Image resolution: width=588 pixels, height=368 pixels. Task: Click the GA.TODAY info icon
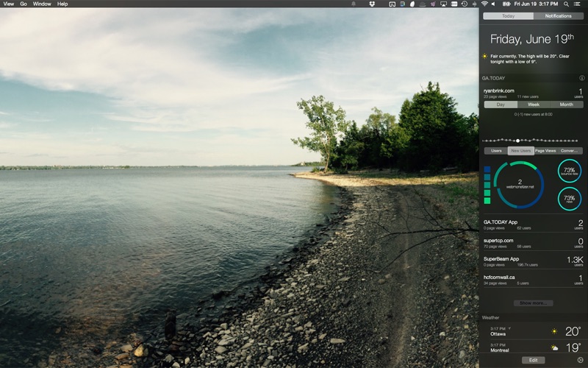coord(581,78)
